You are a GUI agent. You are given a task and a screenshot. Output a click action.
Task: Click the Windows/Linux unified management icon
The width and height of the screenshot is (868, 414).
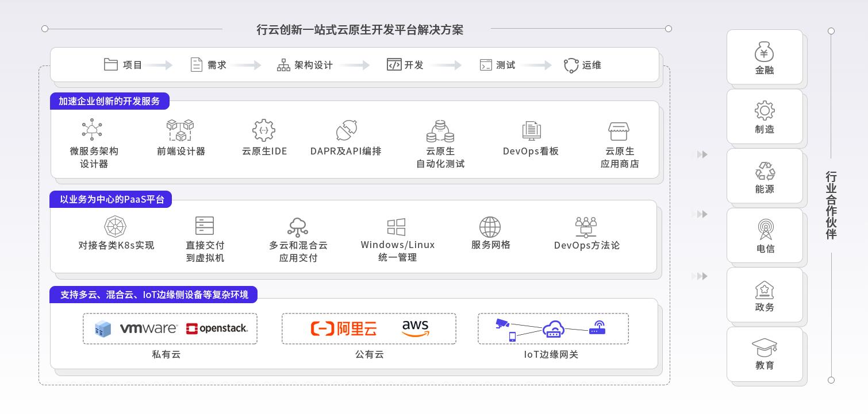[397, 227]
